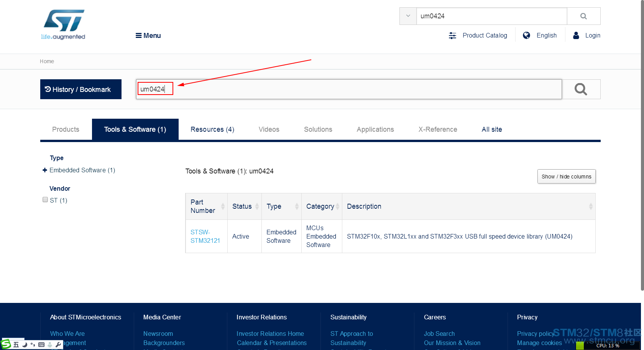Click the globe language icon
The image size is (644, 350).
click(526, 35)
